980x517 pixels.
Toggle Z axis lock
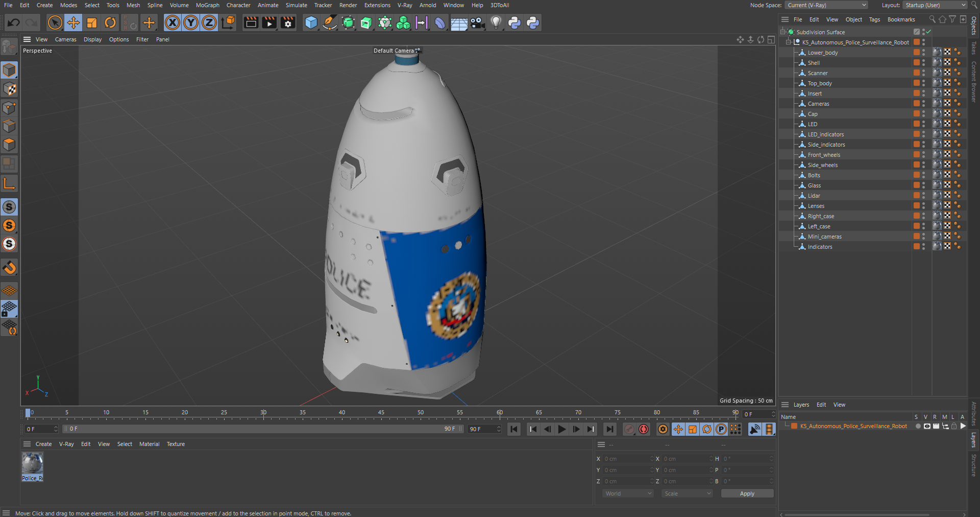(x=209, y=22)
